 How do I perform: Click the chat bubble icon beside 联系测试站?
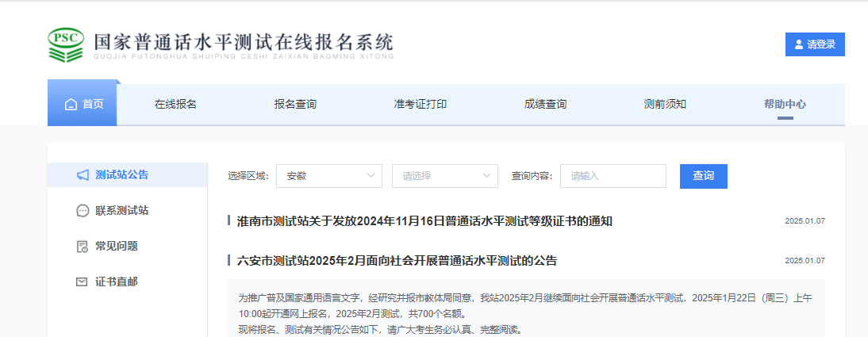[83, 211]
